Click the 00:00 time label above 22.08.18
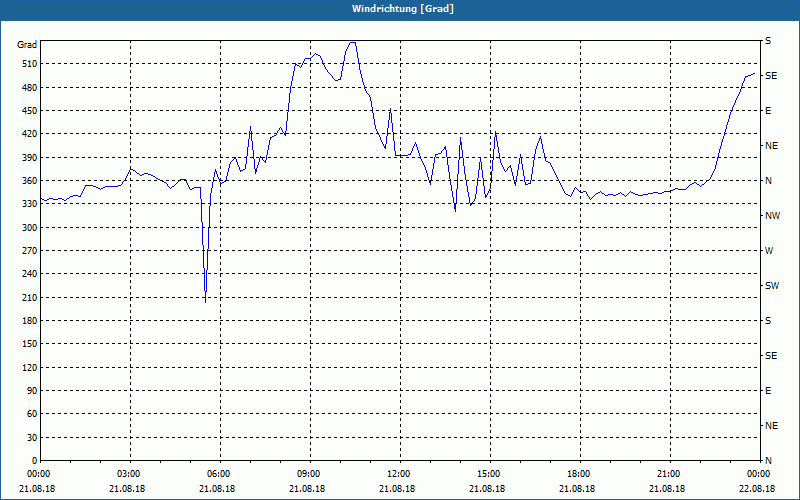 pyautogui.click(x=758, y=474)
